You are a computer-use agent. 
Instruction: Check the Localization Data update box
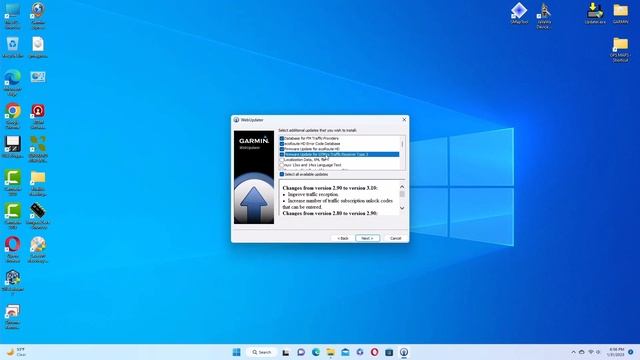point(282,160)
